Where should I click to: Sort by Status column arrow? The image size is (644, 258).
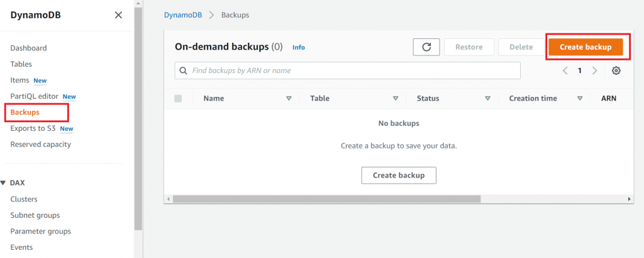487,98
